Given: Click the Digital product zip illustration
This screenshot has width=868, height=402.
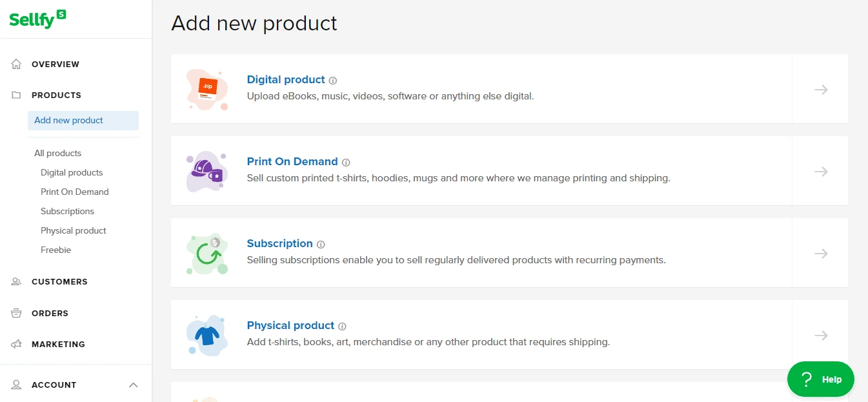Looking at the screenshot, I should tap(207, 89).
